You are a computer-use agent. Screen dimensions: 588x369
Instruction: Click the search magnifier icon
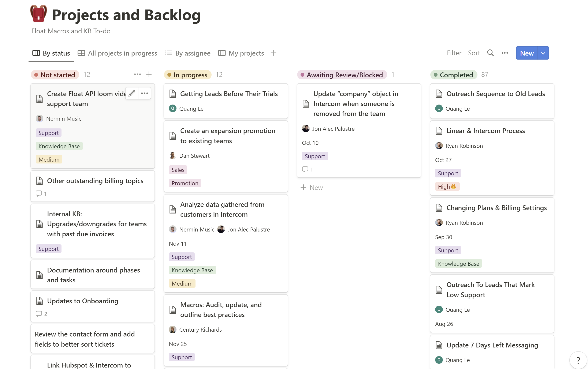point(490,53)
